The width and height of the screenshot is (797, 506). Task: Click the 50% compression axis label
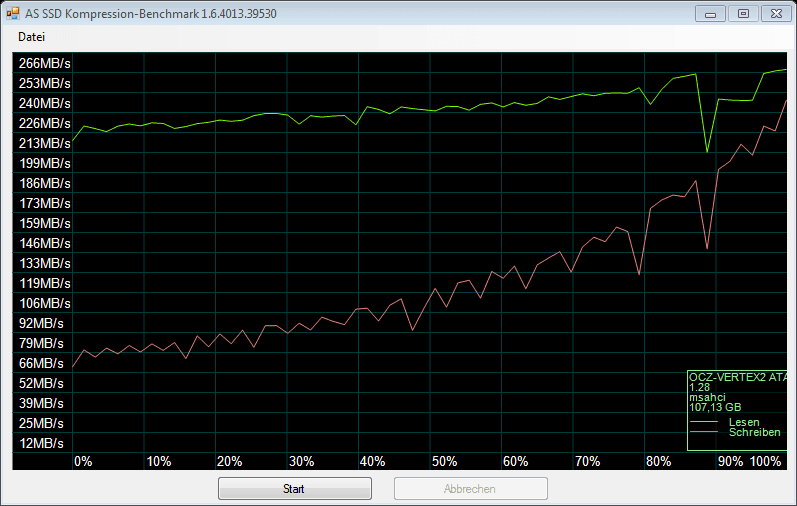tap(444, 462)
